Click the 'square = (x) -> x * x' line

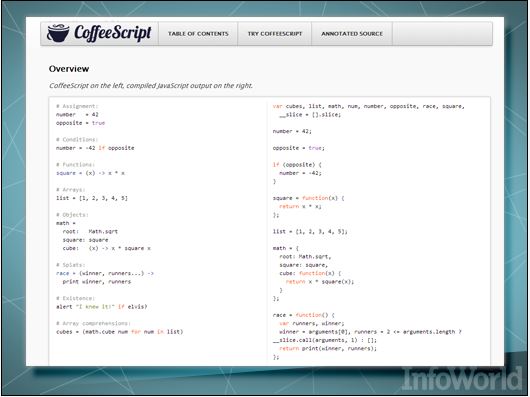point(90,173)
